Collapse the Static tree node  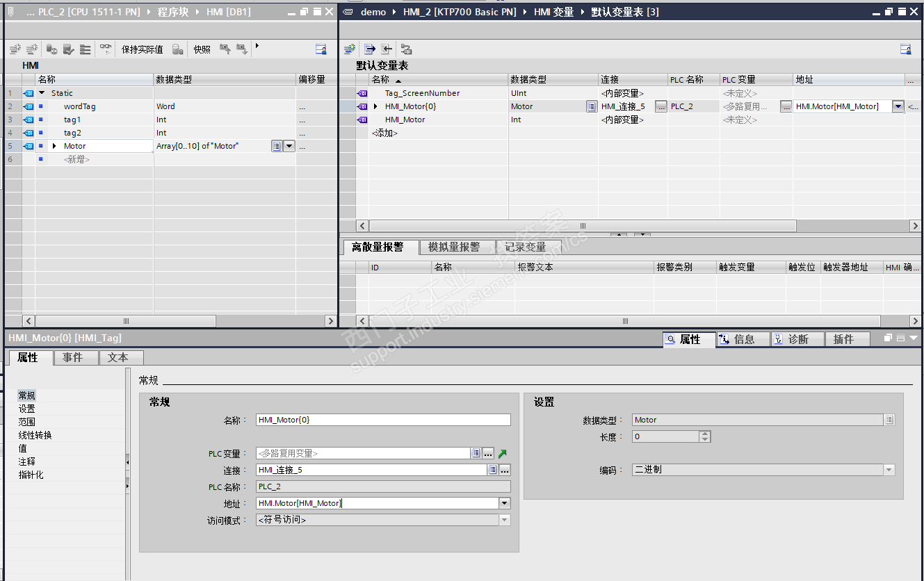pyautogui.click(x=42, y=93)
